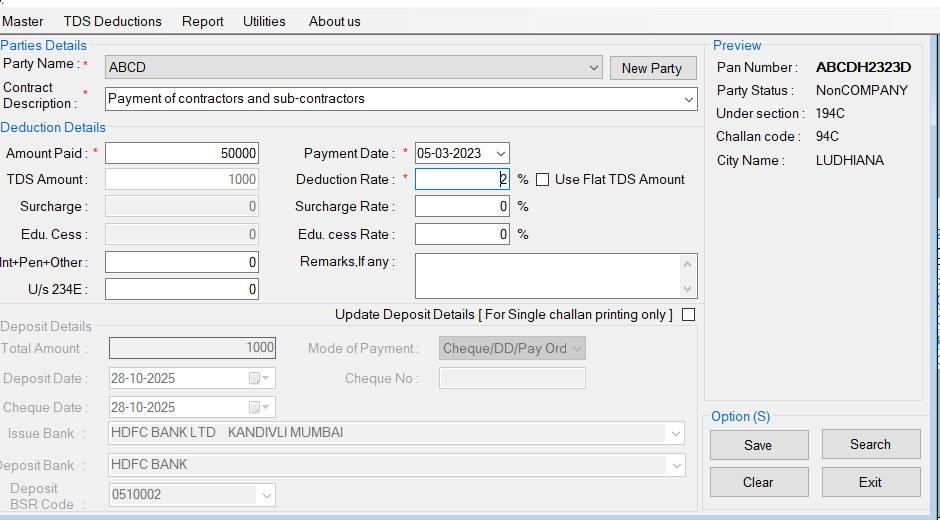Click the Surcharge Rate field
Viewport: 940px width, 520px height.
tap(462, 207)
